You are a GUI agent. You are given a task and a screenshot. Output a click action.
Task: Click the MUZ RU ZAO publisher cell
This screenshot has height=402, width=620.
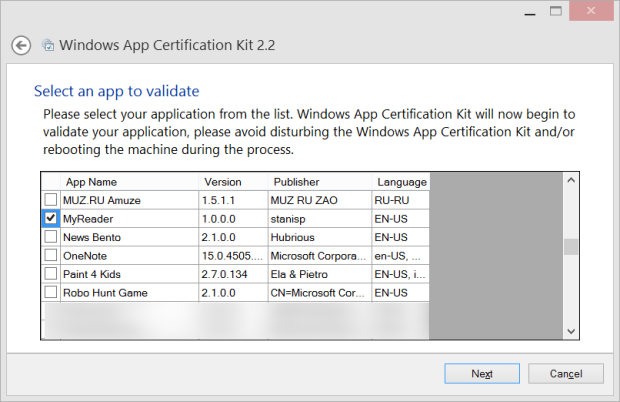[320, 200]
